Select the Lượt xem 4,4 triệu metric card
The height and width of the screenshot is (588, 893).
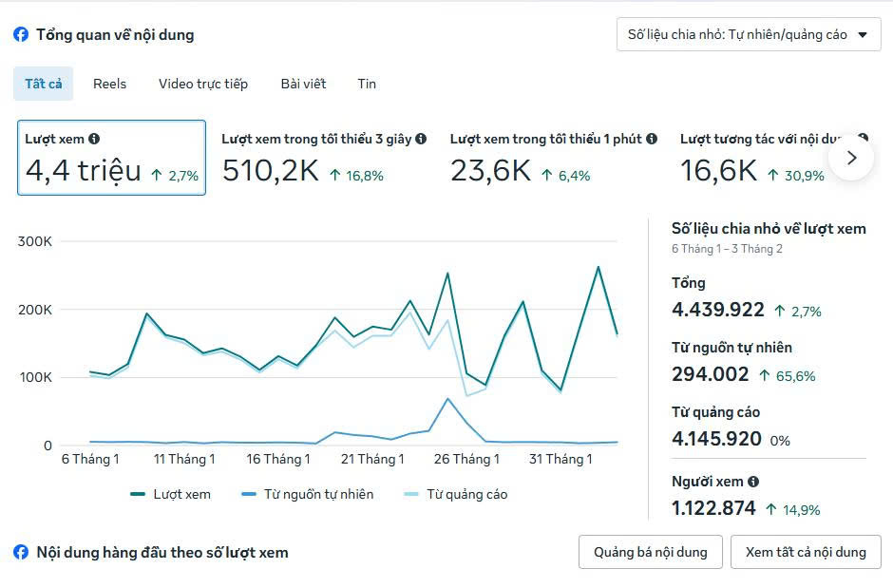click(112, 158)
